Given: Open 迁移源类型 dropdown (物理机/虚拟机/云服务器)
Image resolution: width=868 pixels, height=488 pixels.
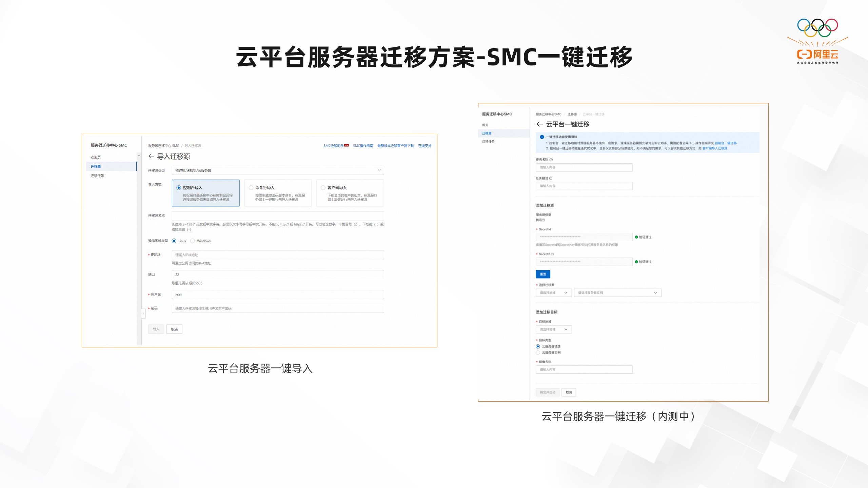Looking at the screenshot, I should (278, 170).
